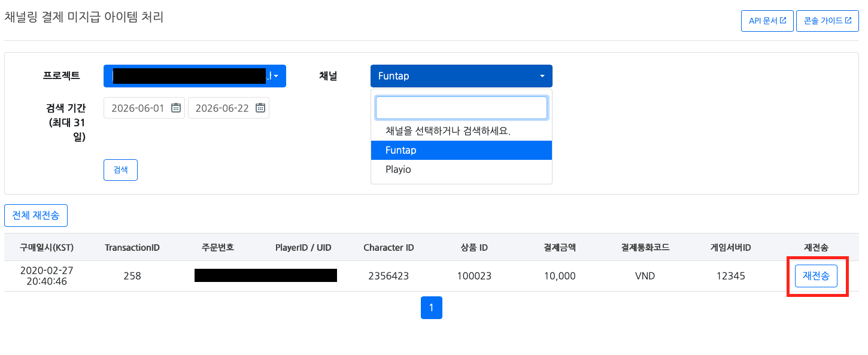868x355 pixels.
Task: Click the 전체 재전송 button
Action: pos(36,216)
